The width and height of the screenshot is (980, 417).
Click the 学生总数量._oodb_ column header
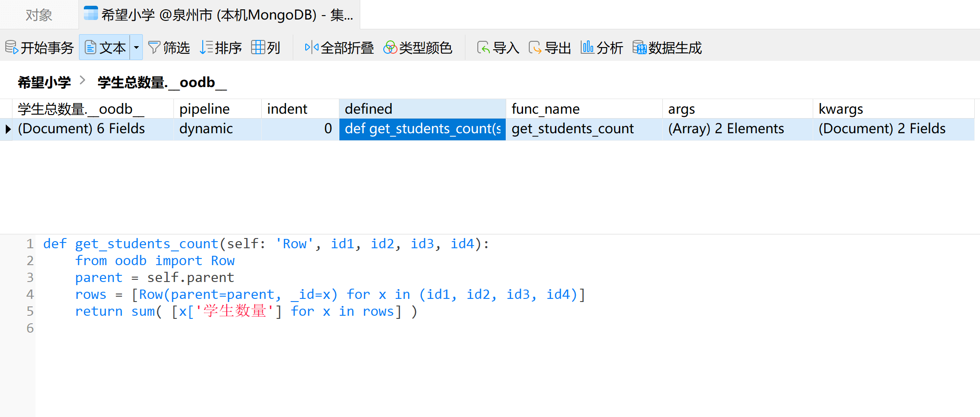[x=92, y=109]
